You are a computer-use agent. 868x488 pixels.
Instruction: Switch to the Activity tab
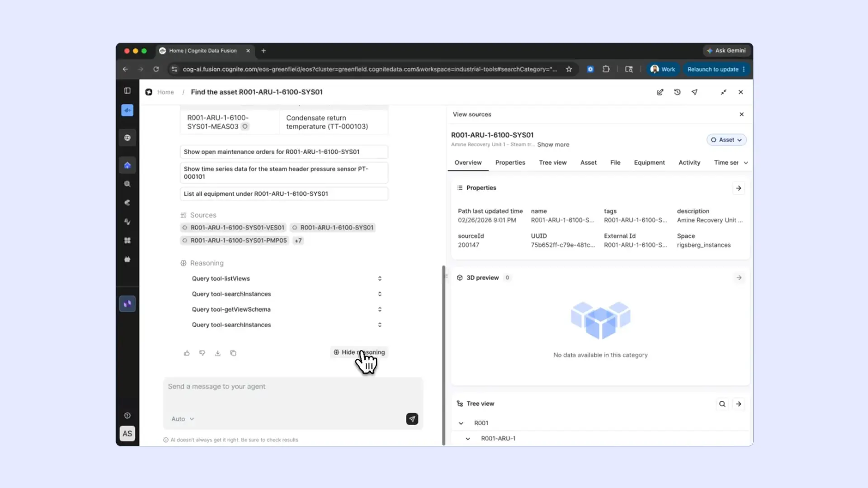pos(689,163)
